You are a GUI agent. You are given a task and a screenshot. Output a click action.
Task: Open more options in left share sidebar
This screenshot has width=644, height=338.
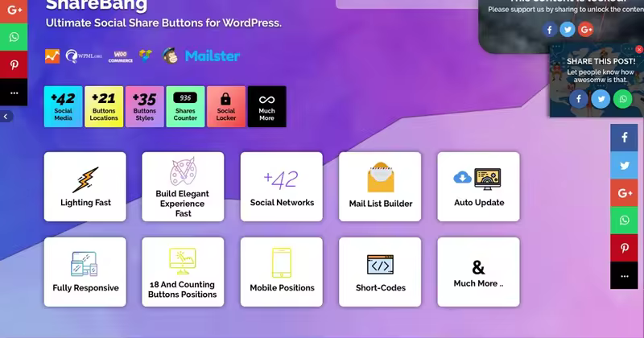(14, 93)
